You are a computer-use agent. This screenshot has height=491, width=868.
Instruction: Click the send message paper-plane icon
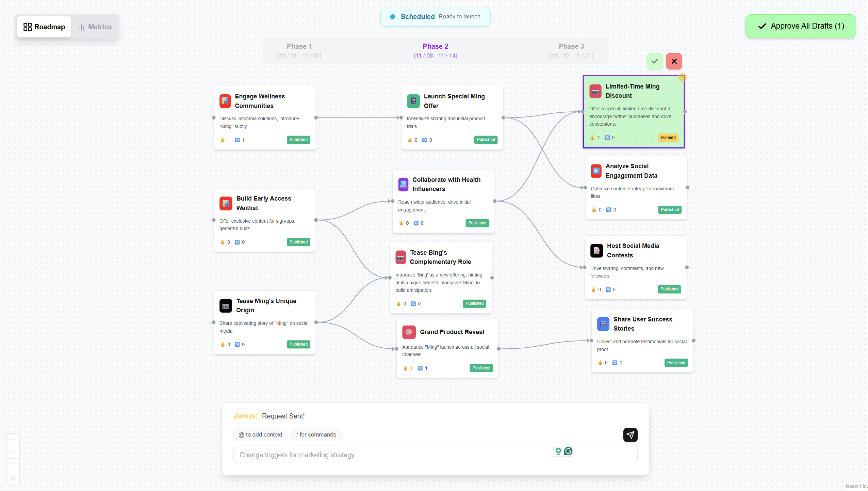point(630,435)
